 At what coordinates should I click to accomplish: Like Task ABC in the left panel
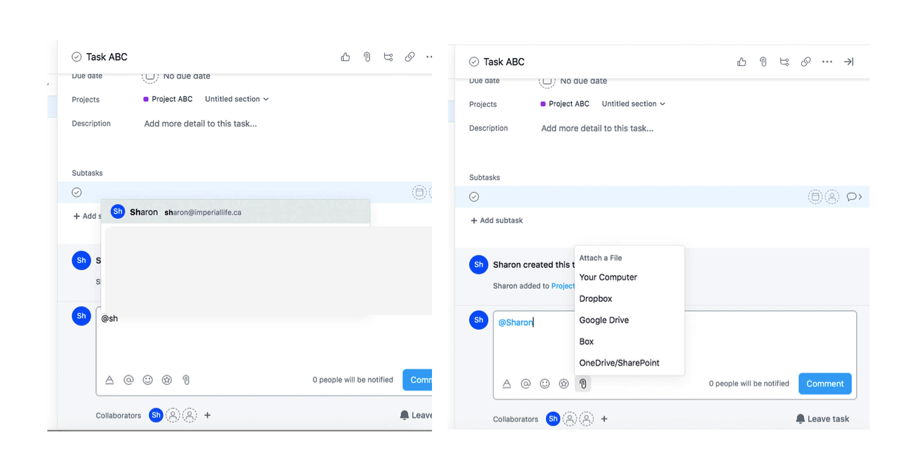click(346, 57)
